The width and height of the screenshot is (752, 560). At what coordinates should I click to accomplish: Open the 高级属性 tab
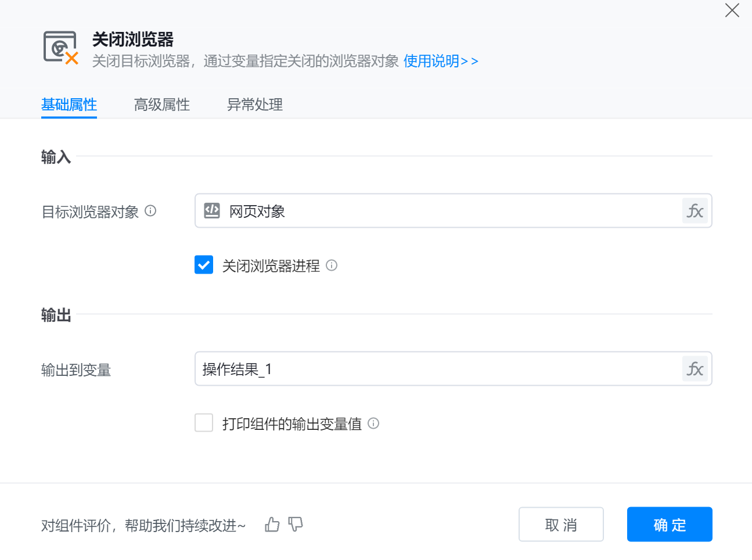(x=162, y=105)
